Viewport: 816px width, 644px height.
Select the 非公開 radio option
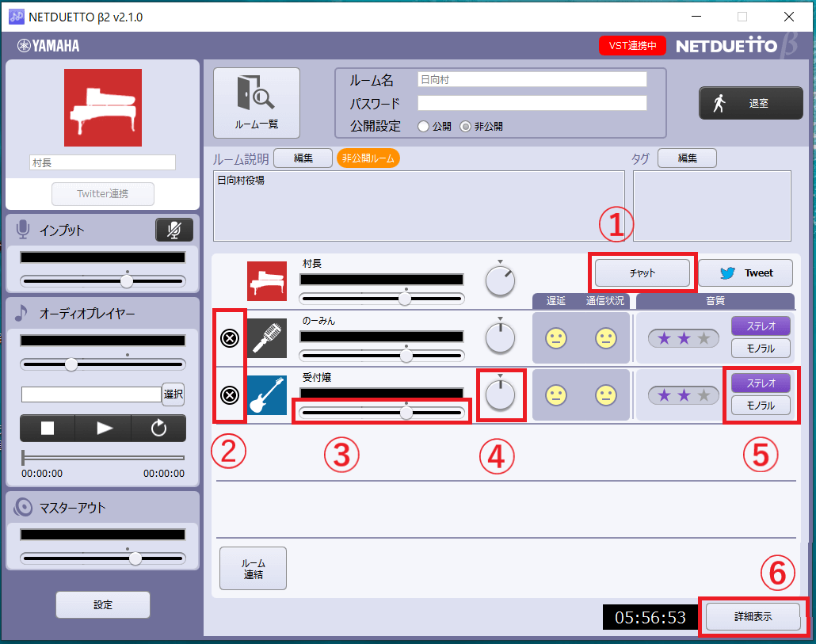coord(465,127)
